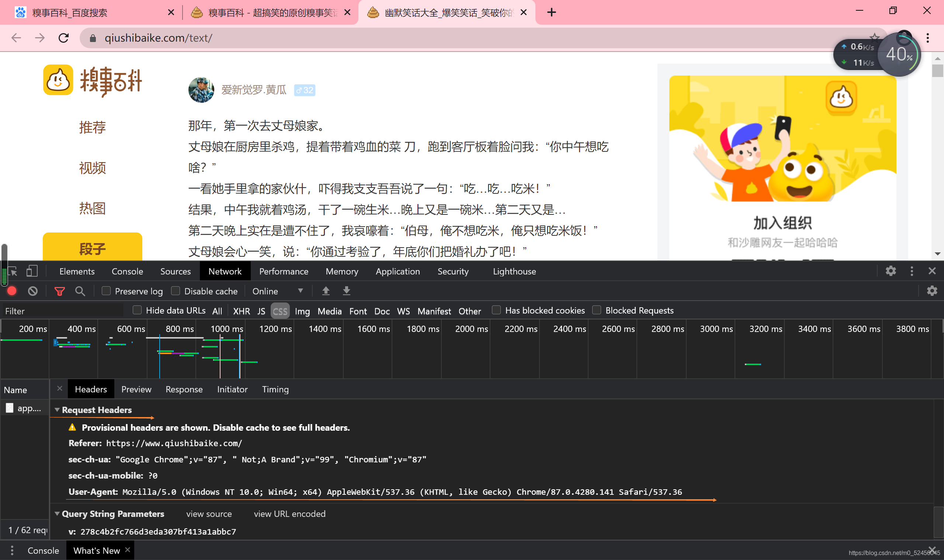Show the request Timing tab

[x=275, y=389]
